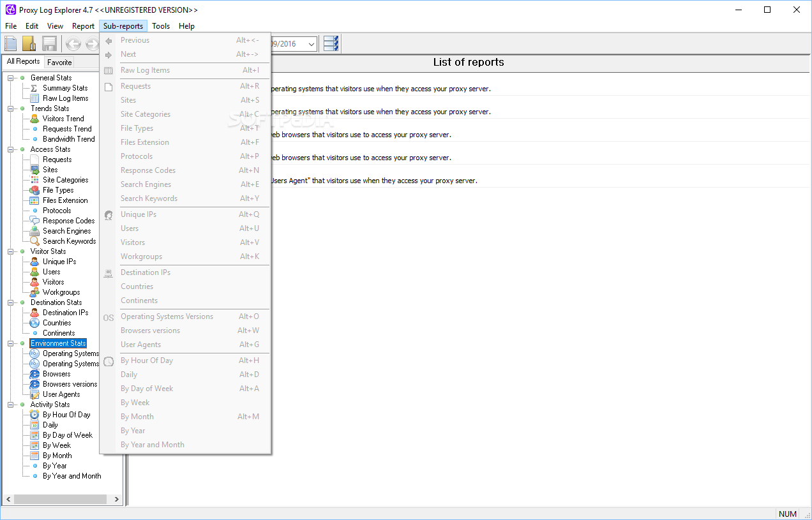Click the colored grid icon beside Site Categories
Image resolution: width=812 pixels, height=520 pixels.
click(34, 180)
